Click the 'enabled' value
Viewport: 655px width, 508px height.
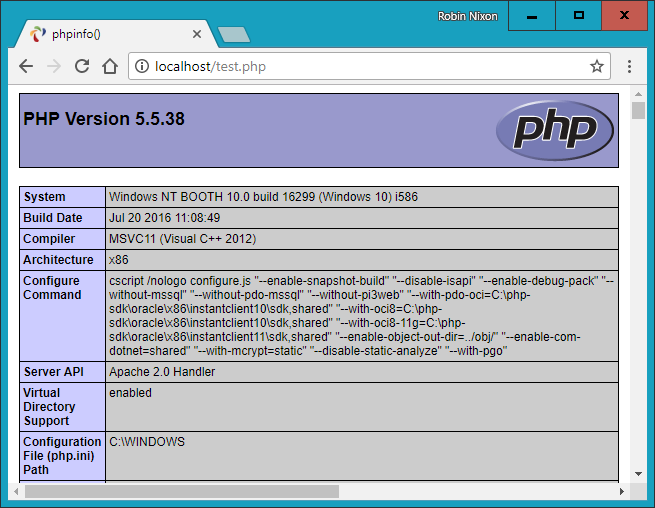click(130, 393)
